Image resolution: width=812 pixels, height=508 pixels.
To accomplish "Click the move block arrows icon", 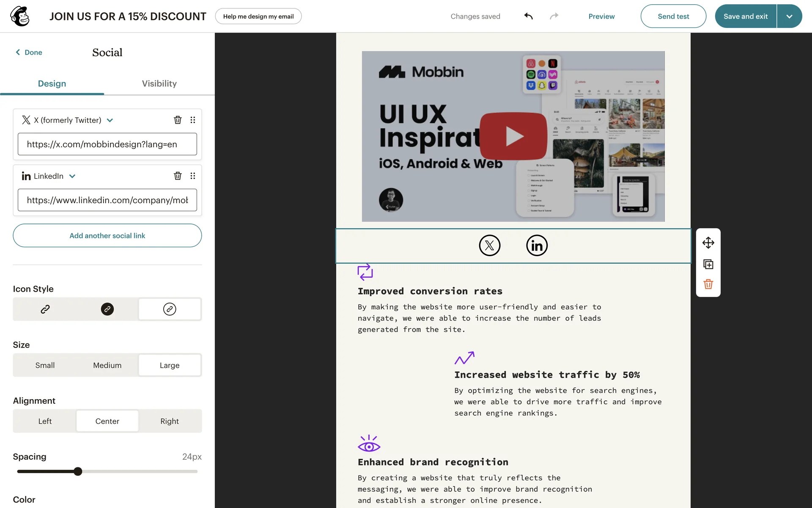I will pos(708,243).
